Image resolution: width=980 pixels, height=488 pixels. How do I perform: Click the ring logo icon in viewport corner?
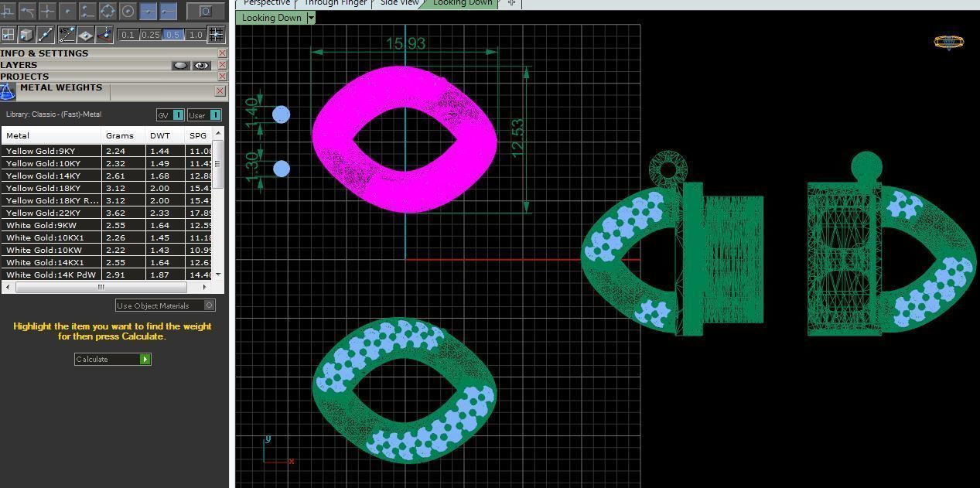click(x=949, y=43)
